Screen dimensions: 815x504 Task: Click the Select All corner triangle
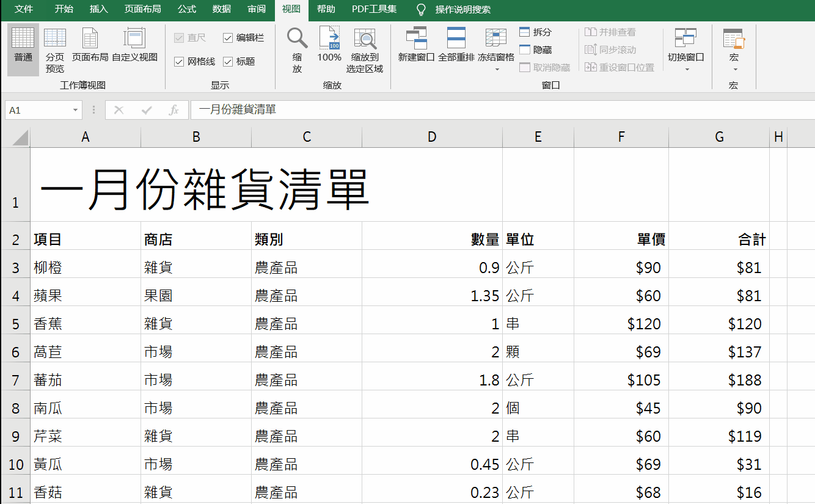click(x=21, y=138)
